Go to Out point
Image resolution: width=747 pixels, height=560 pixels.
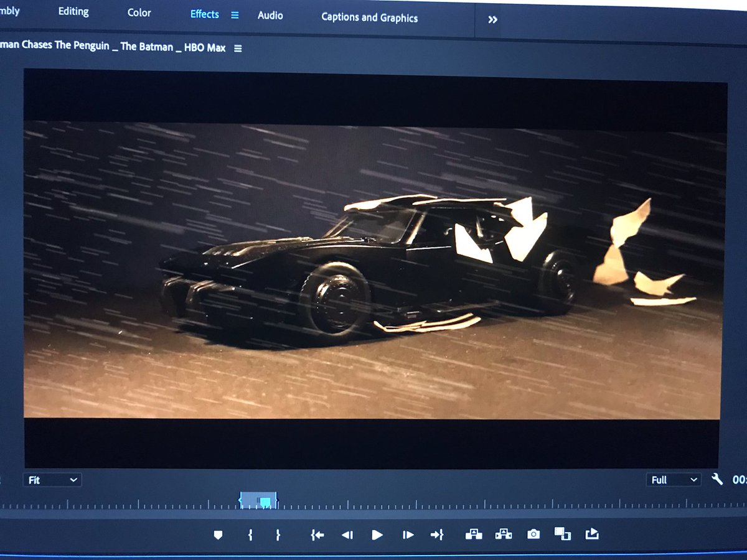click(x=437, y=534)
